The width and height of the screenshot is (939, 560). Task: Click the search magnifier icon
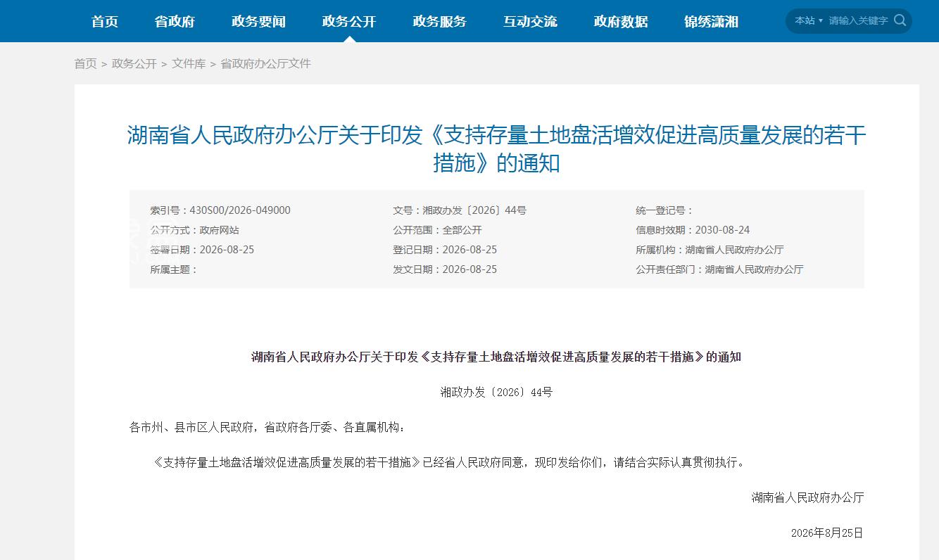click(900, 20)
